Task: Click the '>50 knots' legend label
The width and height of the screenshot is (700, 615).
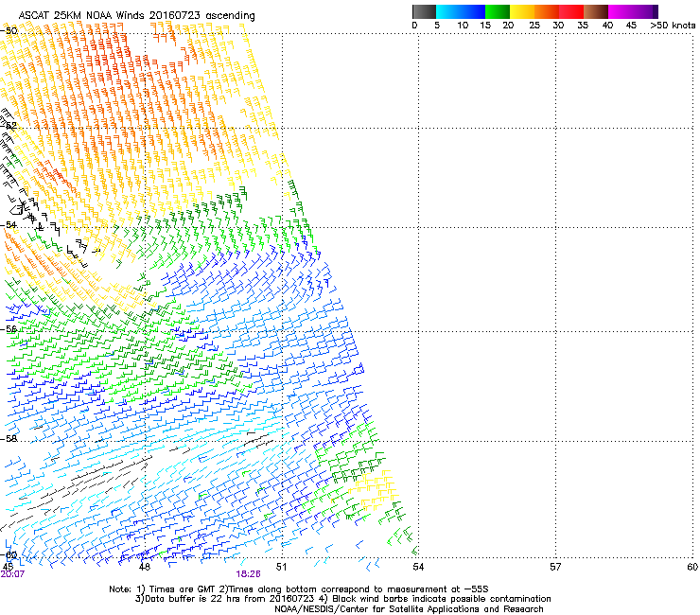Action: pyautogui.click(x=673, y=26)
